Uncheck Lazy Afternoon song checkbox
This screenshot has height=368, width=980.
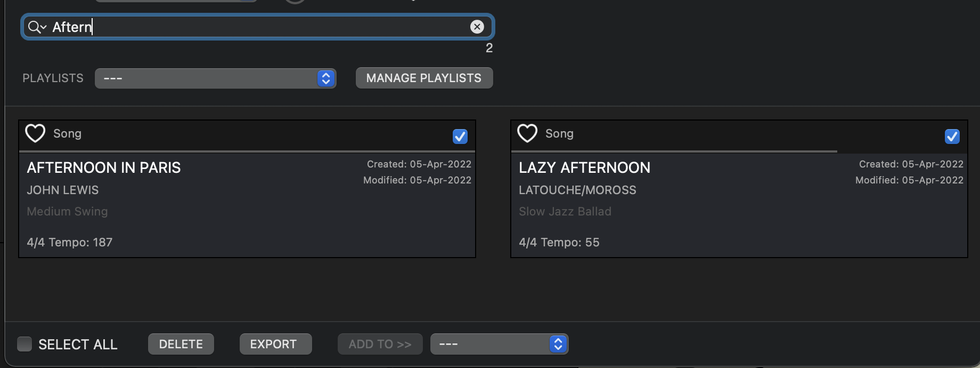tap(952, 137)
